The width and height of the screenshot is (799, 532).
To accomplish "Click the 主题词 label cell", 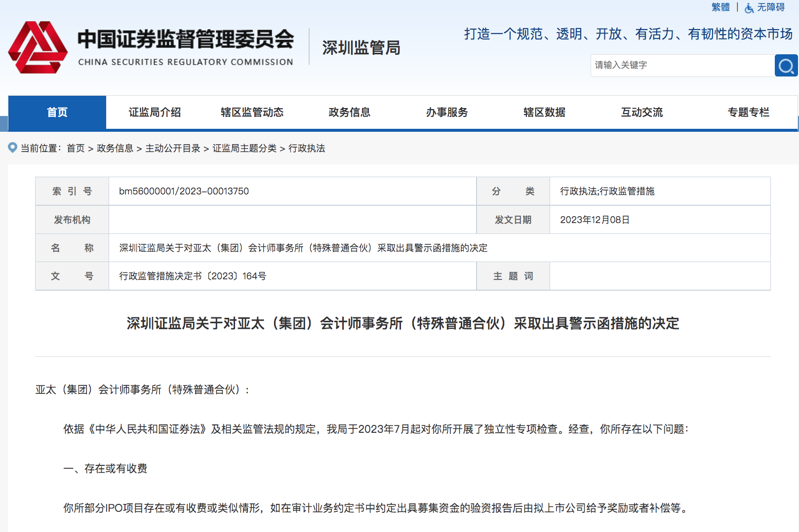I will (513, 276).
